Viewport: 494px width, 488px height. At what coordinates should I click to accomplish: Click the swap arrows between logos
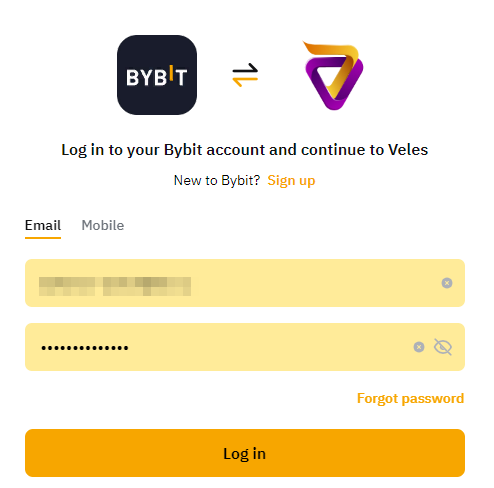coord(245,75)
